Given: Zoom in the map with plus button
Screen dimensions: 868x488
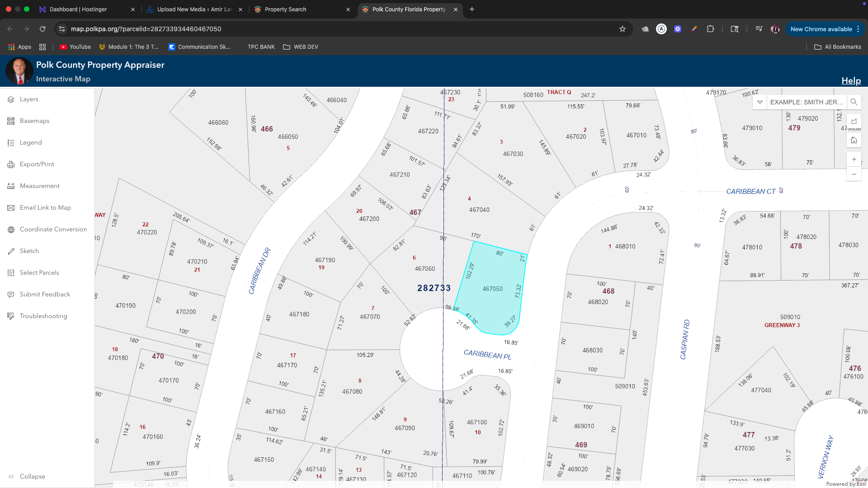Looking at the screenshot, I should point(854,160).
